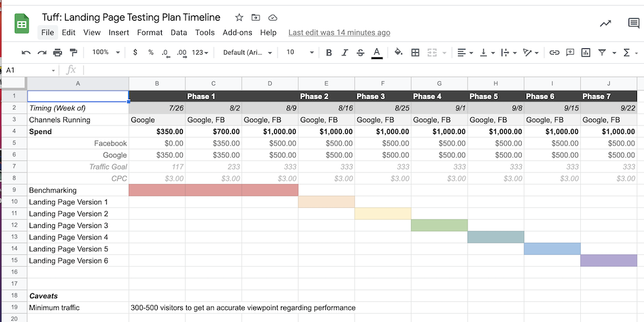Select column A header
This screenshot has height=322, width=644.
(78, 83)
